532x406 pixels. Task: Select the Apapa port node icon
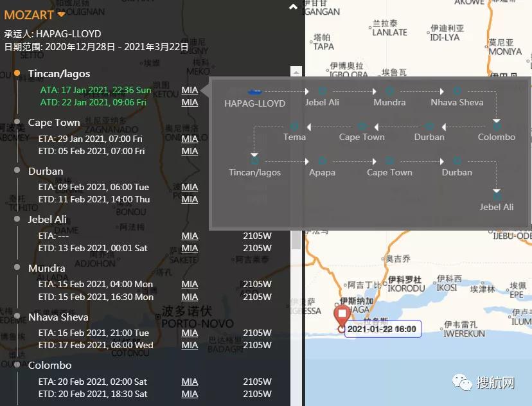click(322, 161)
